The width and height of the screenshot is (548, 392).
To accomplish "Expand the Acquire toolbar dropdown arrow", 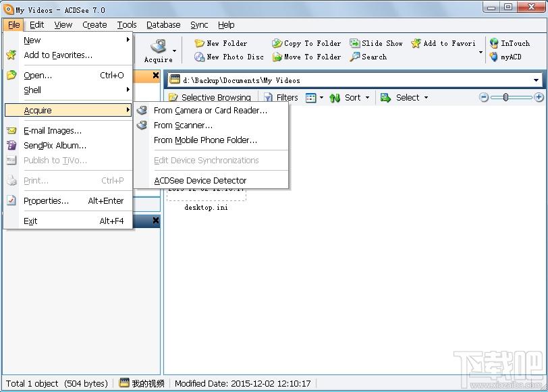I will coord(174,51).
